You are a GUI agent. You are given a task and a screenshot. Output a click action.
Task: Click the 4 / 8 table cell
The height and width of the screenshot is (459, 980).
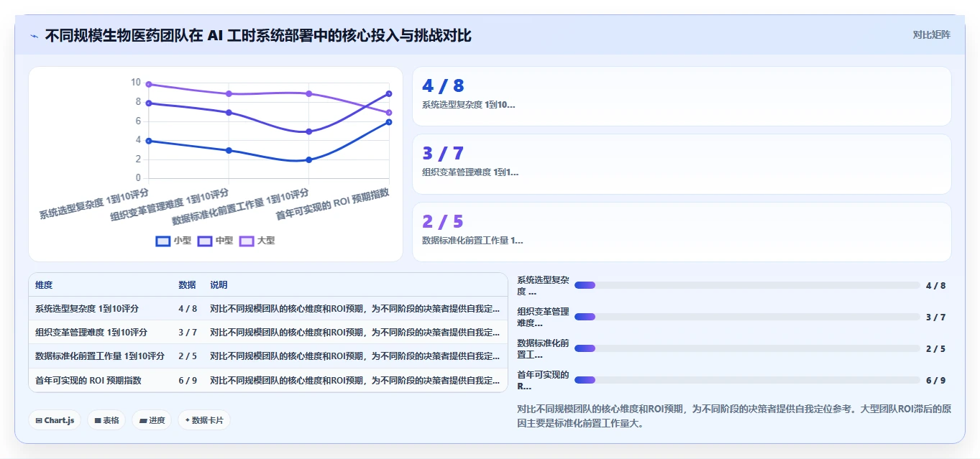pyautogui.click(x=188, y=309)
